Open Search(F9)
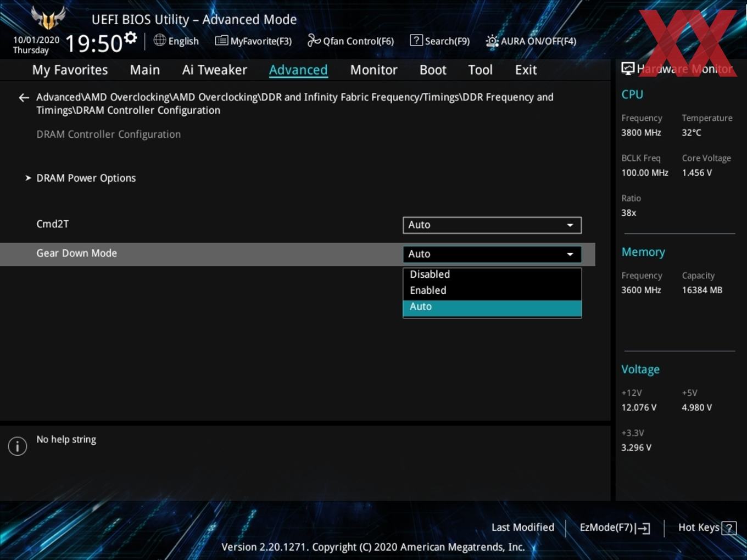The image size is (747, 560). (x=440, y=41)
